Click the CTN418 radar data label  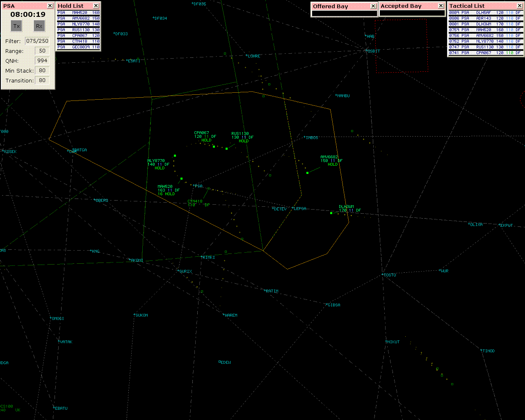coord(199,203)
